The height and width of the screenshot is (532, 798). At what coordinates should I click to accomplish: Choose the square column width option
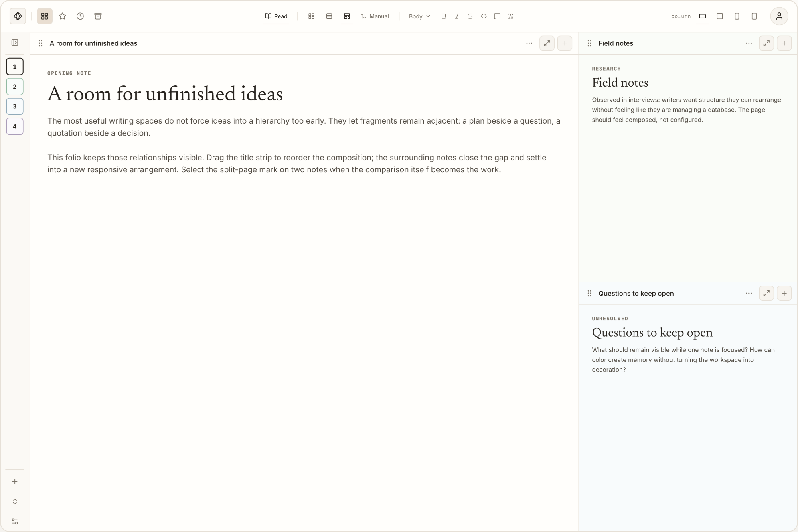pyautogui.click(x=720, y=16)
